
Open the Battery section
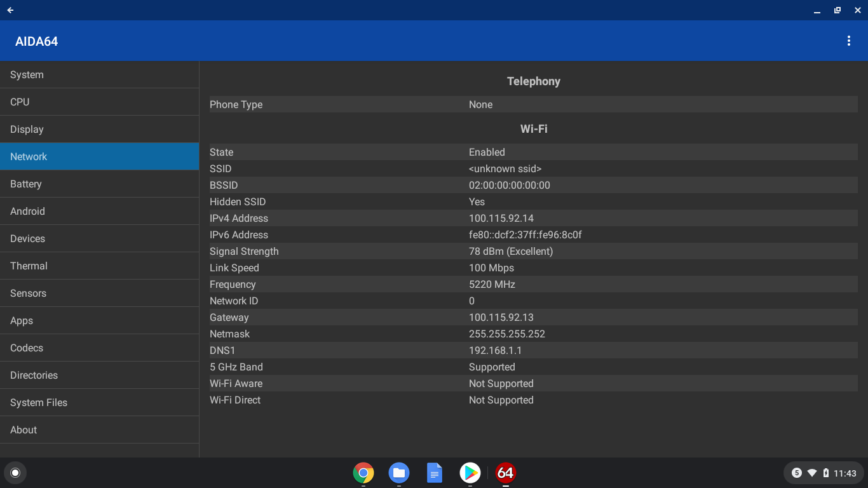coord(100,184)
